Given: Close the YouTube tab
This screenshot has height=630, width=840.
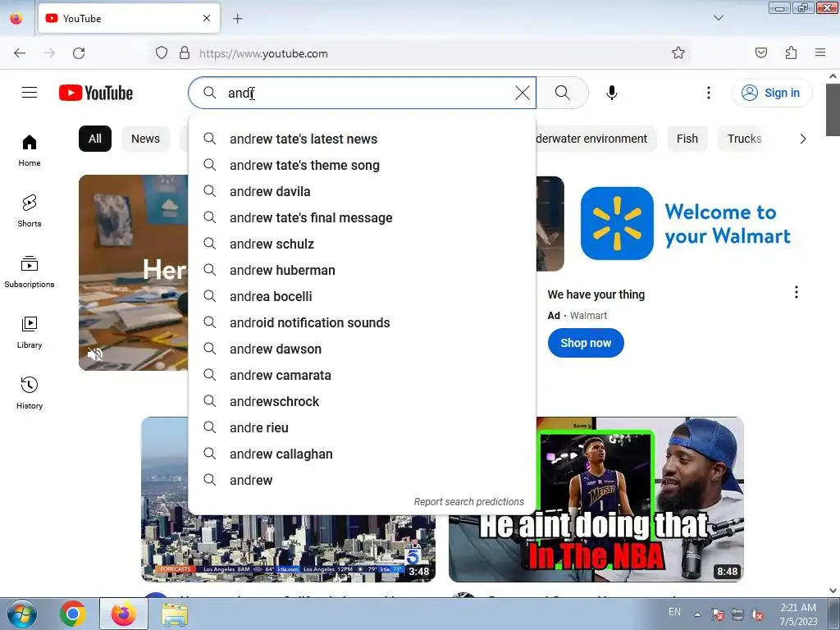Looking at the screenshot, I should 207,18.
